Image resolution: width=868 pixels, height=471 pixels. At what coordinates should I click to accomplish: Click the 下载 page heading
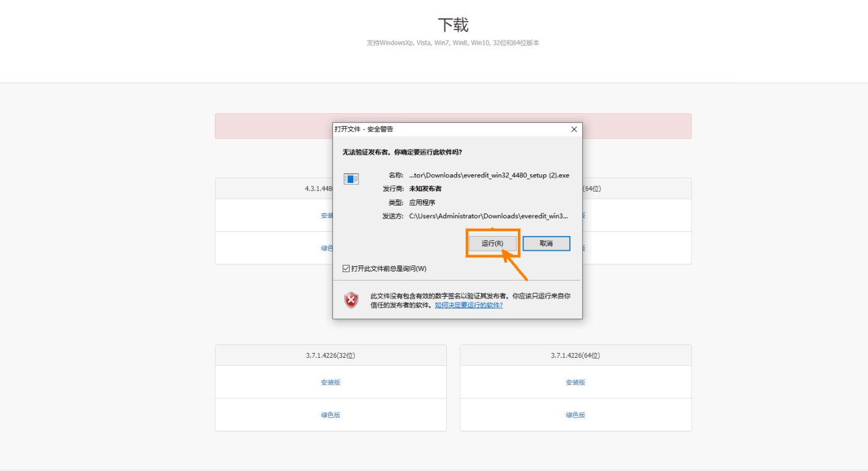coord(454,24)
